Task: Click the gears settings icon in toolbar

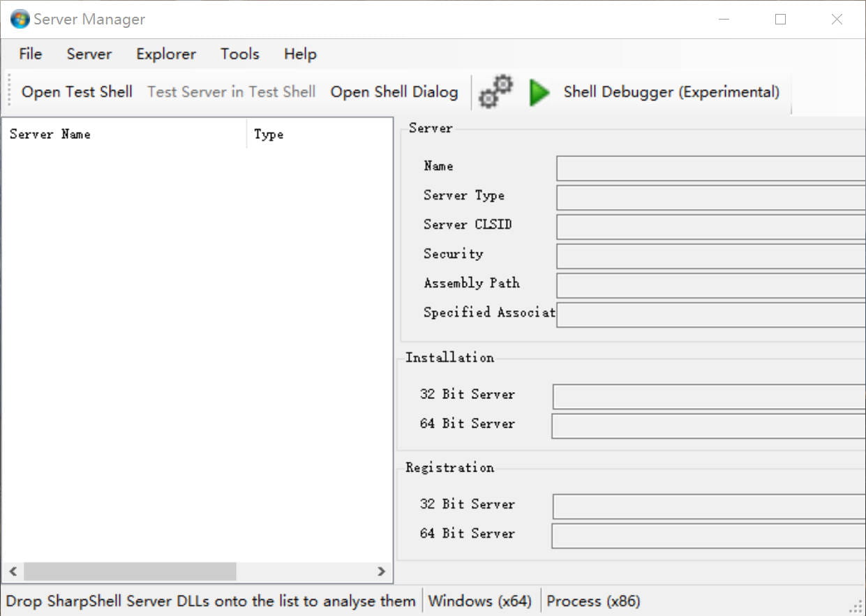Action: coord(496,92)
